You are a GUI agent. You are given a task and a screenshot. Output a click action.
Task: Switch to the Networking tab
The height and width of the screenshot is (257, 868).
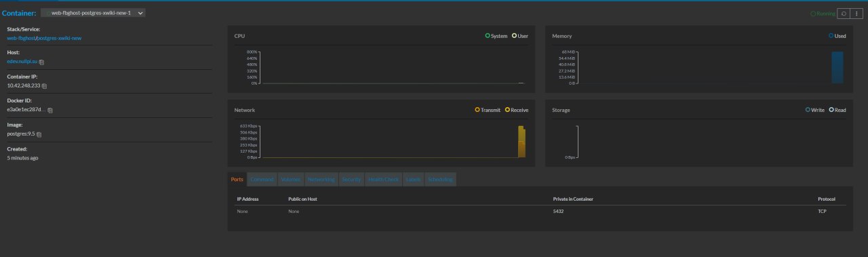(x=321, y=180)
